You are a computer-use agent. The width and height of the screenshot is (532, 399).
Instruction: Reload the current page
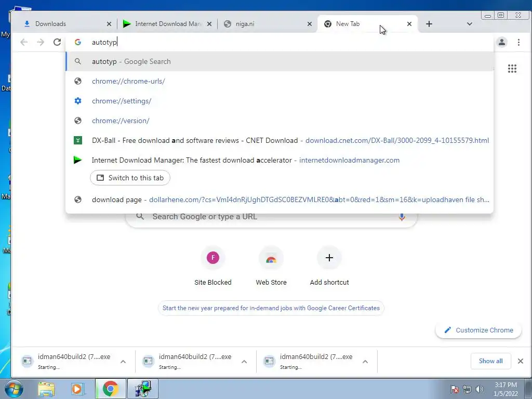click(x=57, y=42)
